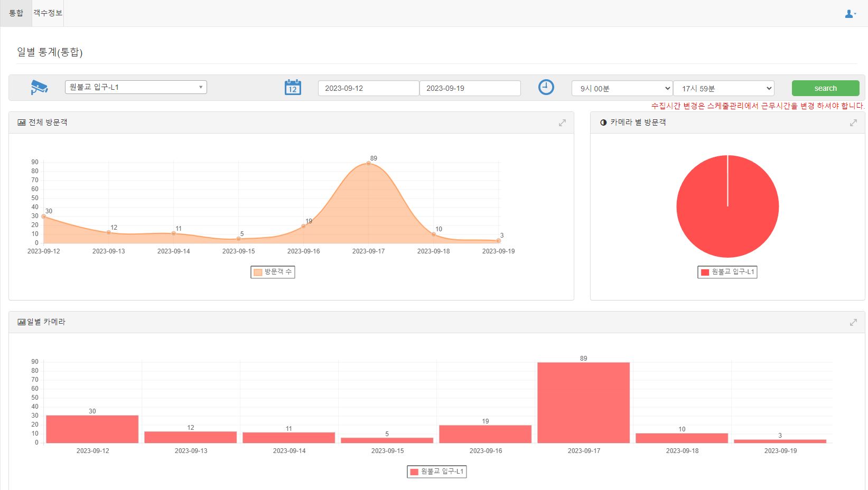Image resolution: width=868 pixels, height=490 pixels.
Task: Expand the 전체 방문객 chart panel
Action: click(562, 123)
